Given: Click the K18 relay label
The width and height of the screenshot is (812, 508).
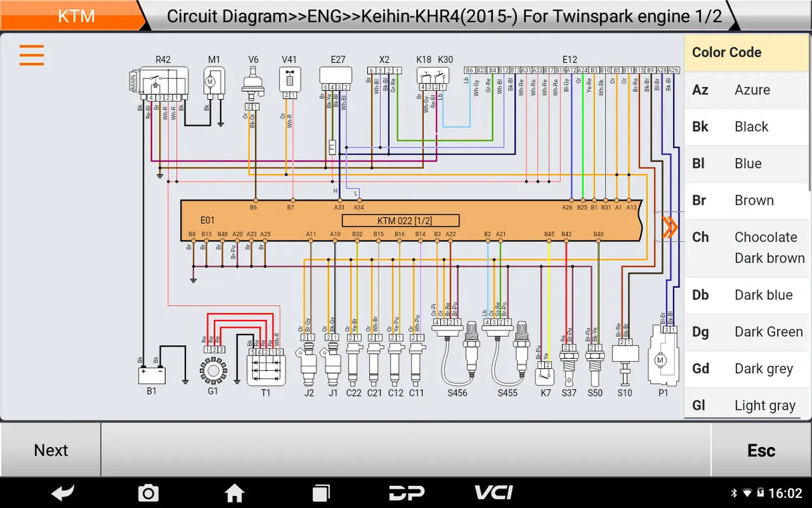Looking at the screenshot, I should 424,60.
